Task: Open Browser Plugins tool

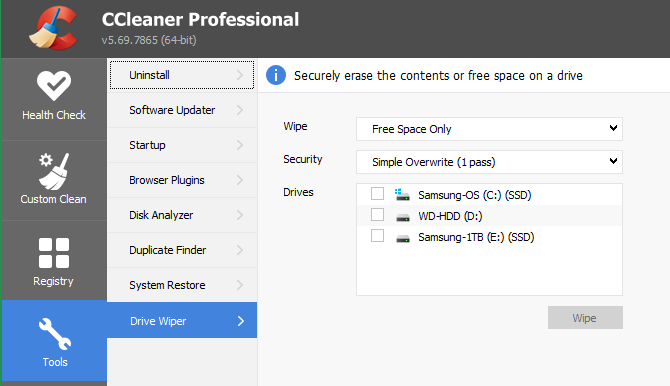Action: click(182, 180)
